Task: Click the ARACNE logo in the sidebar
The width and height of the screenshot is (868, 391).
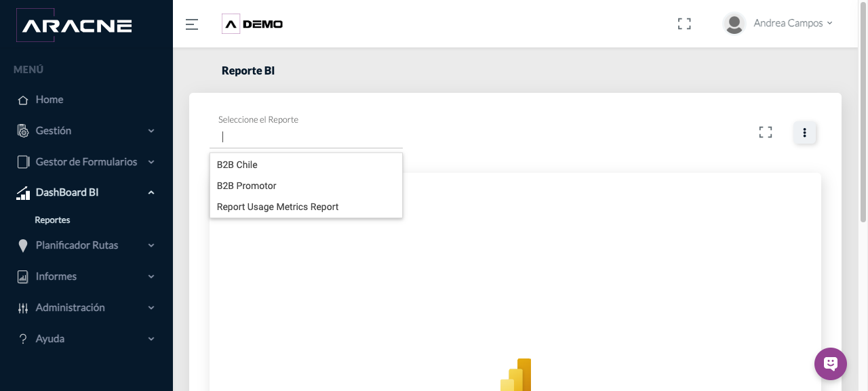Action: click(x=75, y=26)
